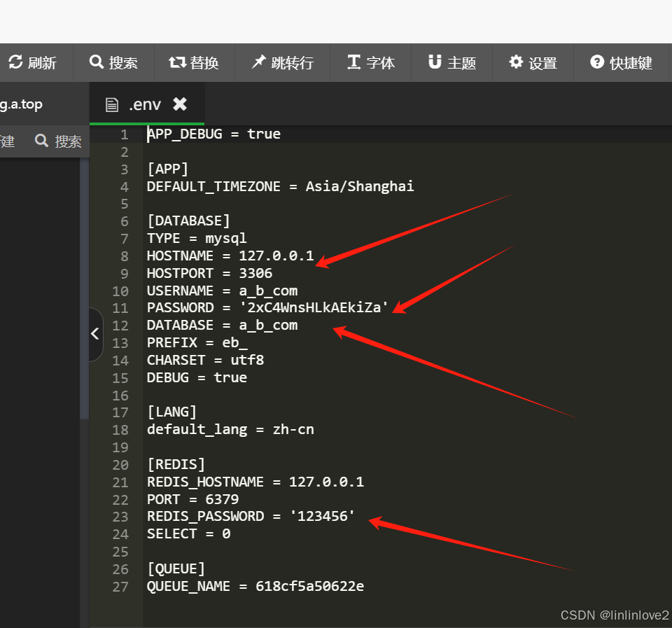Screen dimensions: 672x628
Task: Click the PASSWORD line in editor
Action: (x=268, y=307)
